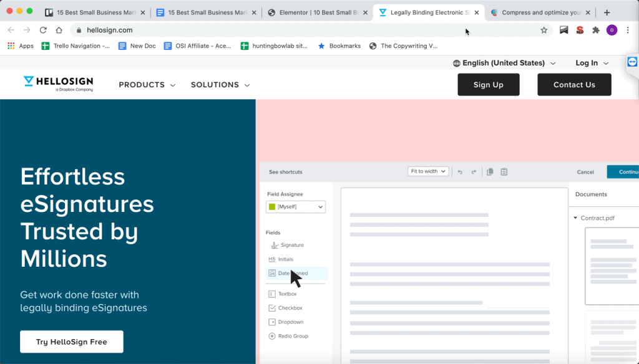The width and height of the screenshot is (639, 364).
Task: Expand the SOLUTIONS menu
Action: point(220,85)
